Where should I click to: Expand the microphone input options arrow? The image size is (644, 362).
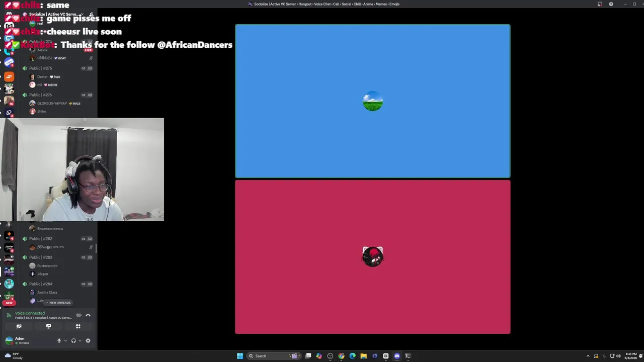65,341
